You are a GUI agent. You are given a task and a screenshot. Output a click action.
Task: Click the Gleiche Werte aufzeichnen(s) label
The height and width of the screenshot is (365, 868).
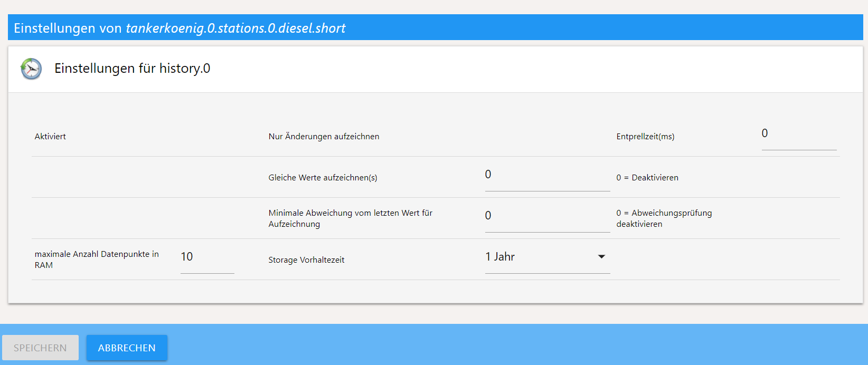[x=323, y=178]
